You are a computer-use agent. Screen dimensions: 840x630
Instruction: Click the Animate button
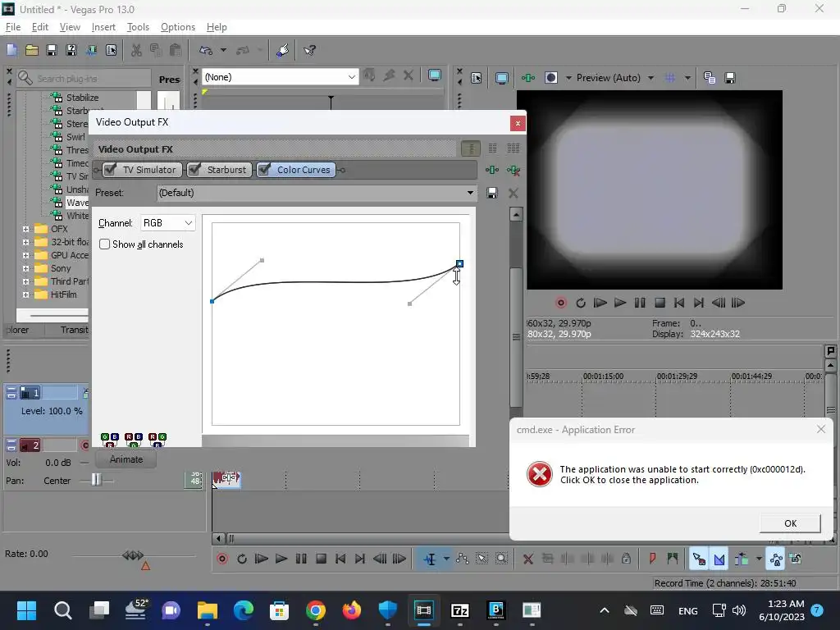coord(126,459)
